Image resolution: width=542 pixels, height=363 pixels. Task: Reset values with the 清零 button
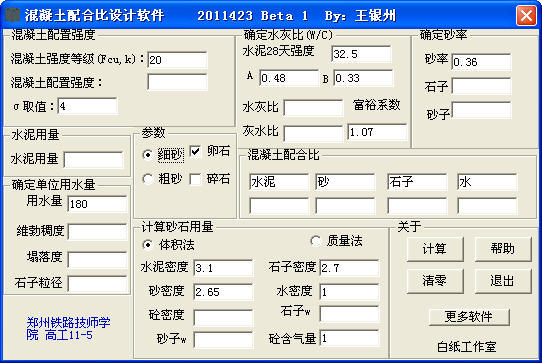coord(435,281)
